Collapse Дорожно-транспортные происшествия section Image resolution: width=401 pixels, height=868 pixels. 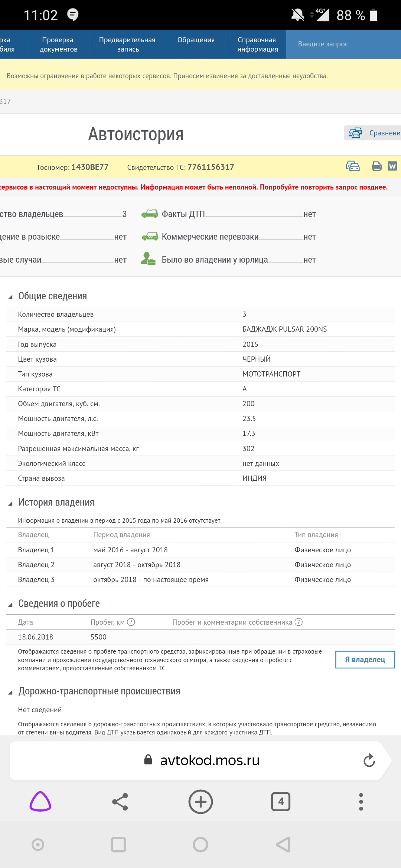10,692
